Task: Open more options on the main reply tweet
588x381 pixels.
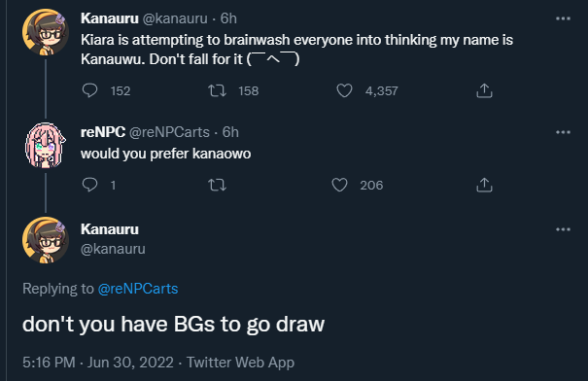Action: (x=563, y=229)
